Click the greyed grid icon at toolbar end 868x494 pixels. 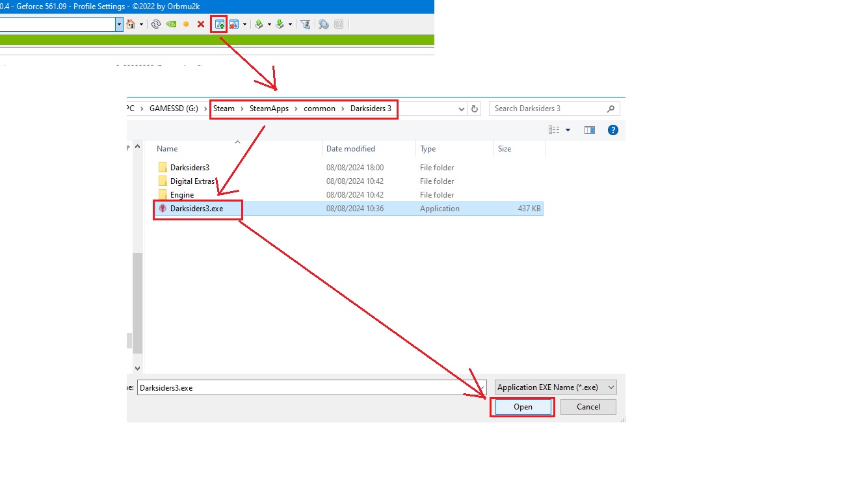339,24
